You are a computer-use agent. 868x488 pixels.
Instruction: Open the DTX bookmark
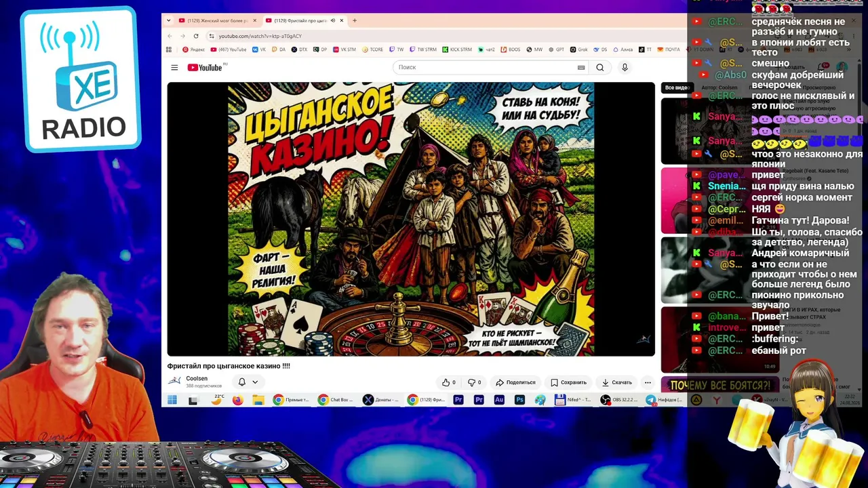click(x=299, y=49)
